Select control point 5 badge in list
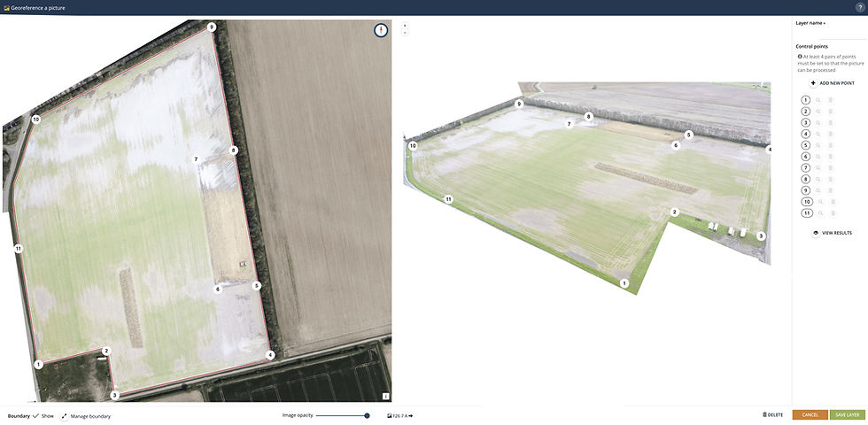Screen dimensions: 868x425 coord(806,145)
